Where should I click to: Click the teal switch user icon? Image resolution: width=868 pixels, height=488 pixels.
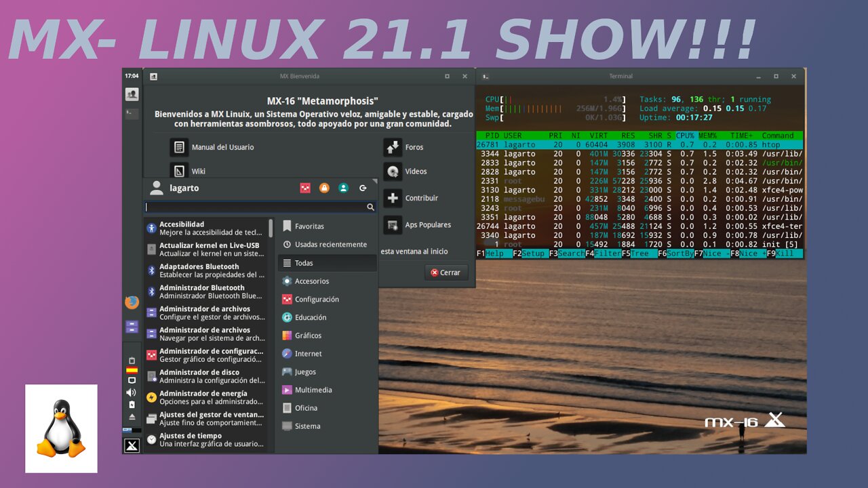pyautogui.click(x=343, y=188)
